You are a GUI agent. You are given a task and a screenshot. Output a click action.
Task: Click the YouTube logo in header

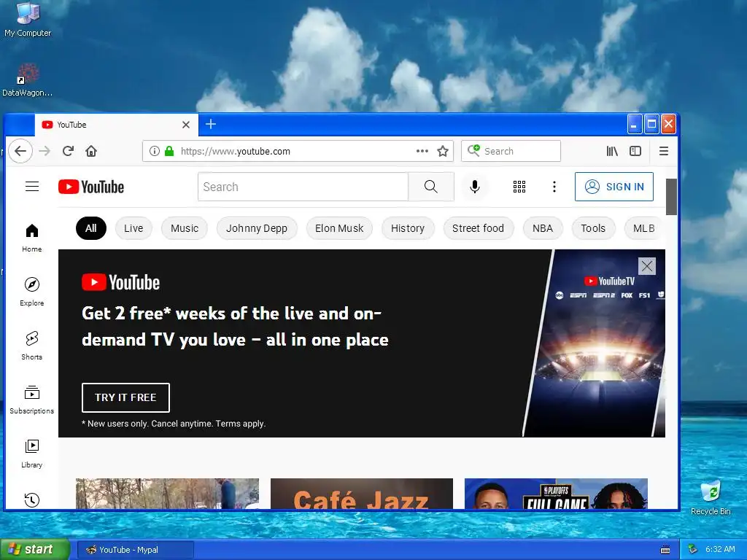pos(91,187)
